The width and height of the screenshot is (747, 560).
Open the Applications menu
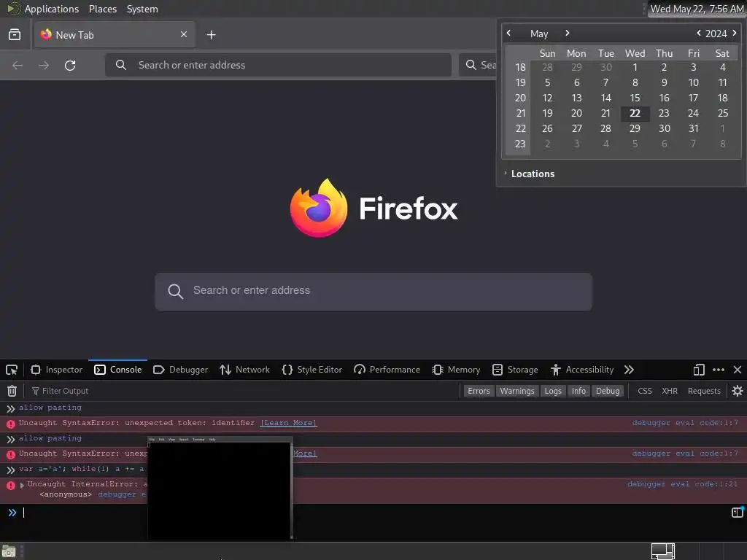point(52,9)
